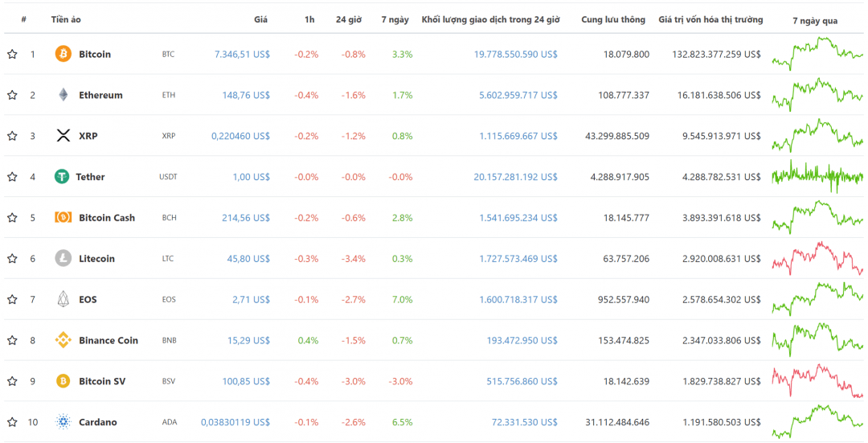Image resolution: width=868 pixels, height=443 pixels.
Task: Open the Ethereum coin name link
Action: pyautogui.click(x=100, y=95)
